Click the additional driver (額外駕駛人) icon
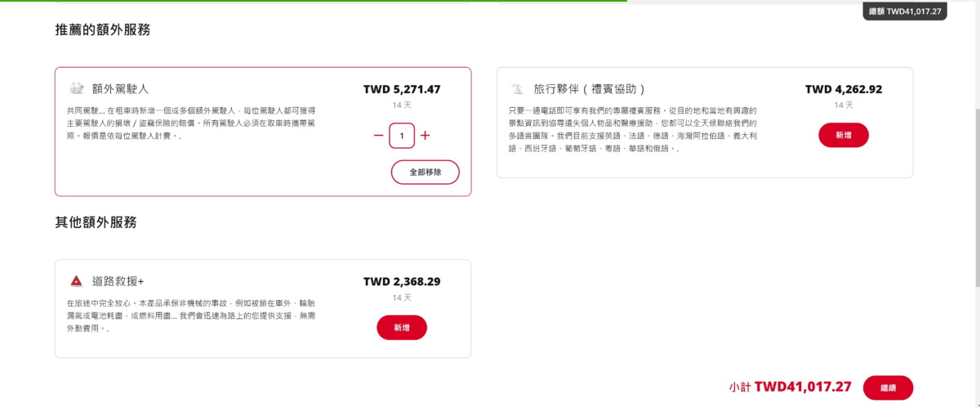The height and width of the screenshot is (408, 980). [77, 88]
